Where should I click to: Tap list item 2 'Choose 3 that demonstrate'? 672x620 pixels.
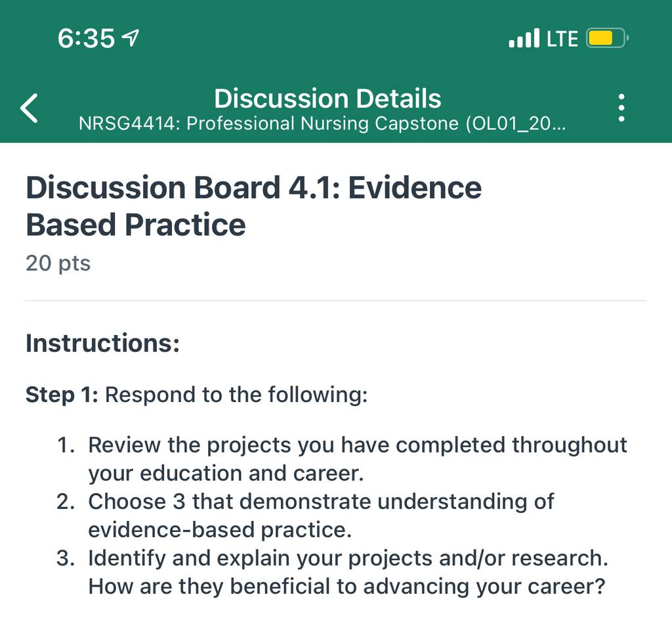pyautogui.click(x=305, y=516)
